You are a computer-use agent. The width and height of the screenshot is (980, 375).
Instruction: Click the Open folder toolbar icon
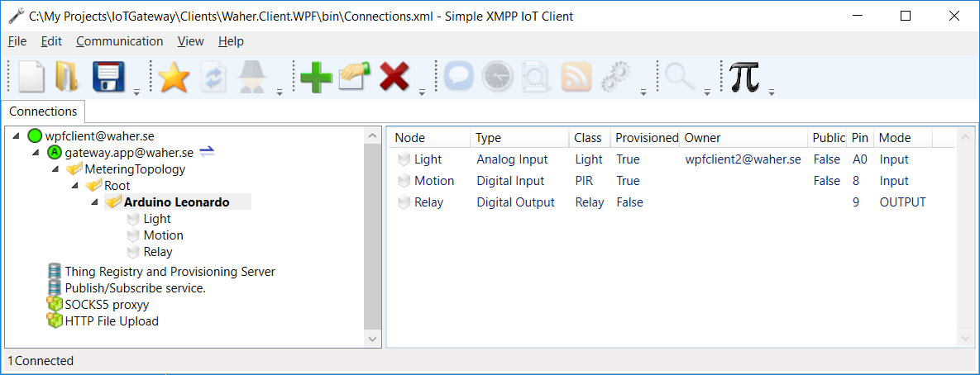coord(66,77)
